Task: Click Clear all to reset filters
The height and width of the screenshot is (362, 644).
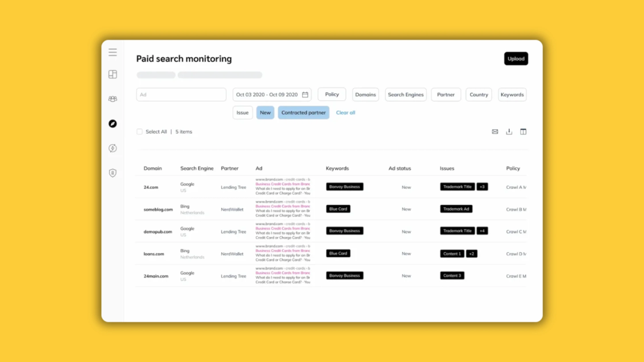Action: click(346, 112)
